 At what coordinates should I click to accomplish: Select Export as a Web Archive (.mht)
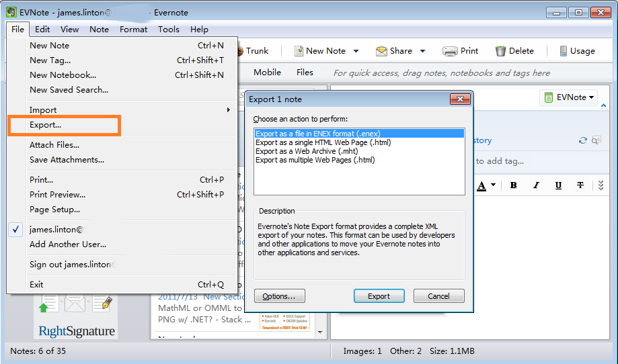(x=359, y=151)
